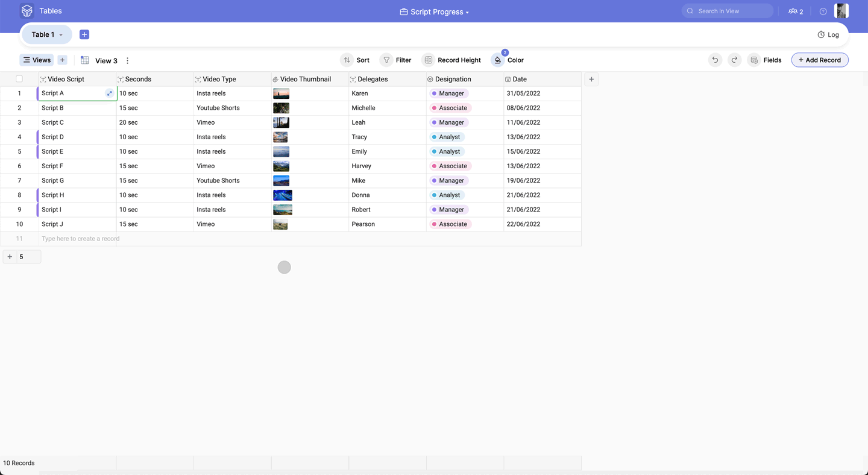This screenshot has width=868, height=475.
Task: Toggle the Views sidebar panel
Action: coord(37,60)
